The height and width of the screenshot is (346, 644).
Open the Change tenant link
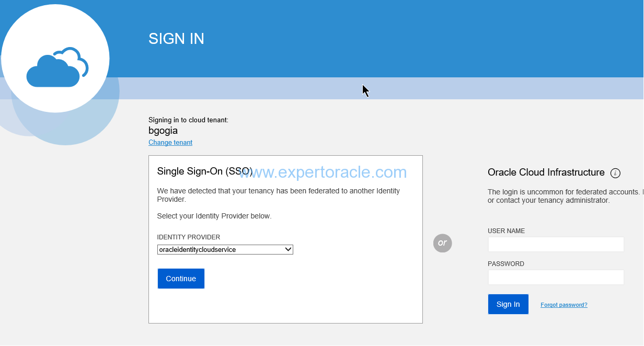[x=170, y=142]
